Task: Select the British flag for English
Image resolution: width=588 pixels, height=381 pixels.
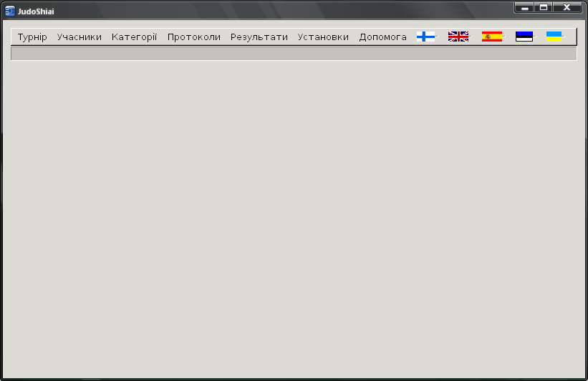Action: click(458, 37)
